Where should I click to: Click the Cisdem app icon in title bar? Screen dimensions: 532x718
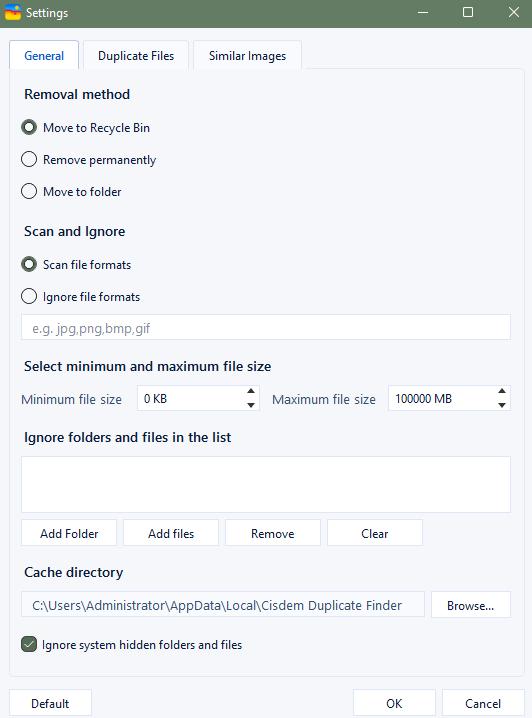[13, 12]
